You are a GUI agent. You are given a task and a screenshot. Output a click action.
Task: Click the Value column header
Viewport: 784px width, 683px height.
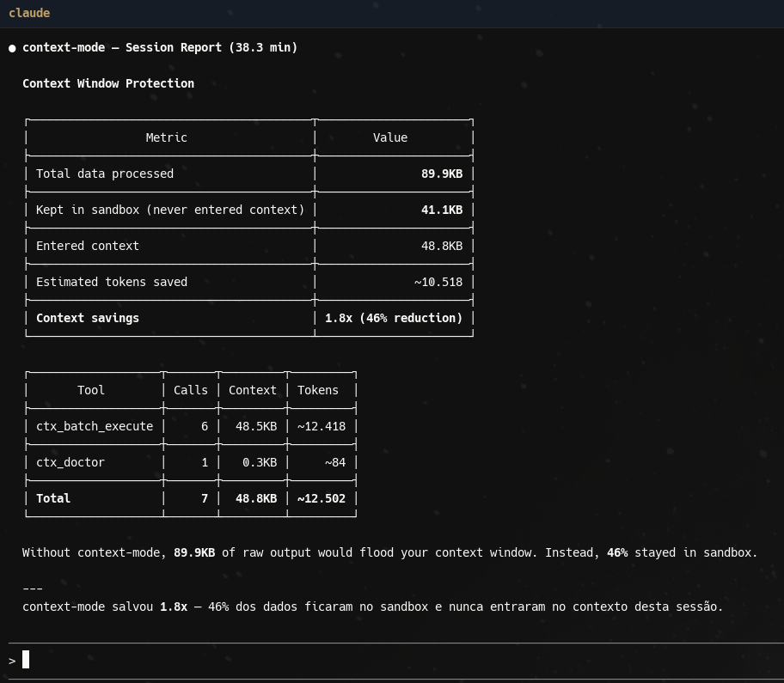(x=389, y=137)
